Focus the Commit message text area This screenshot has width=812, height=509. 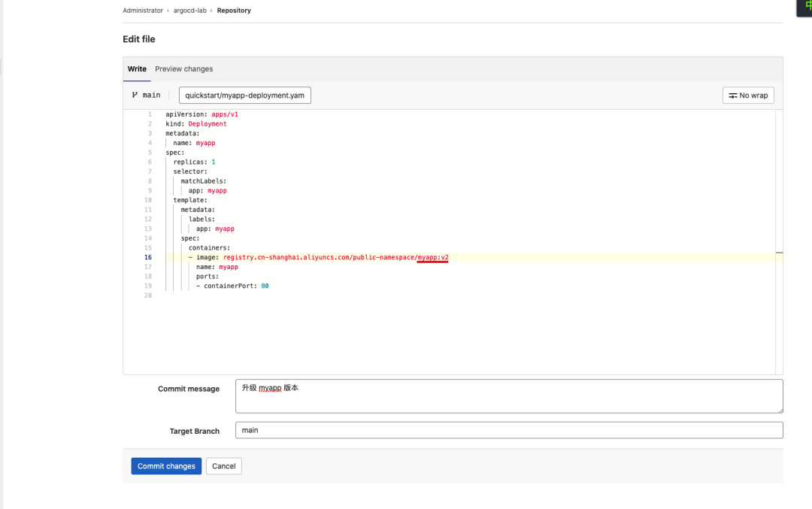(x=508, y=395)
